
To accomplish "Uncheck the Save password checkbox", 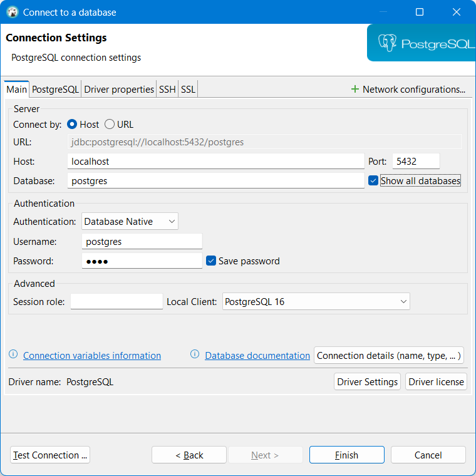I will click(211, 261).
